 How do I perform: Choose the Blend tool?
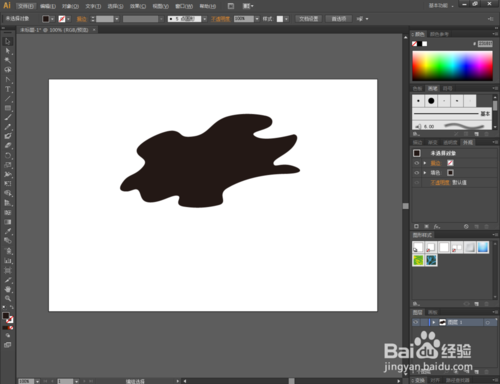(x=8, y=241)
